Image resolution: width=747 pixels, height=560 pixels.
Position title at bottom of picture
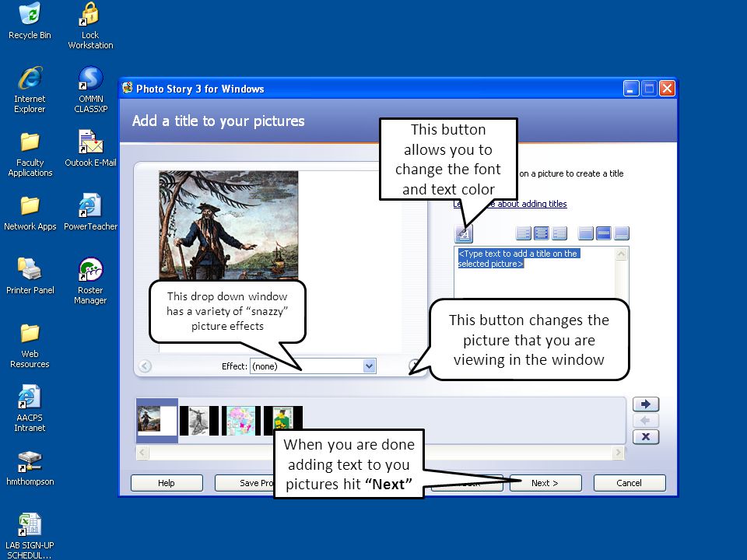pyautogui.click(x=622, y=233)
